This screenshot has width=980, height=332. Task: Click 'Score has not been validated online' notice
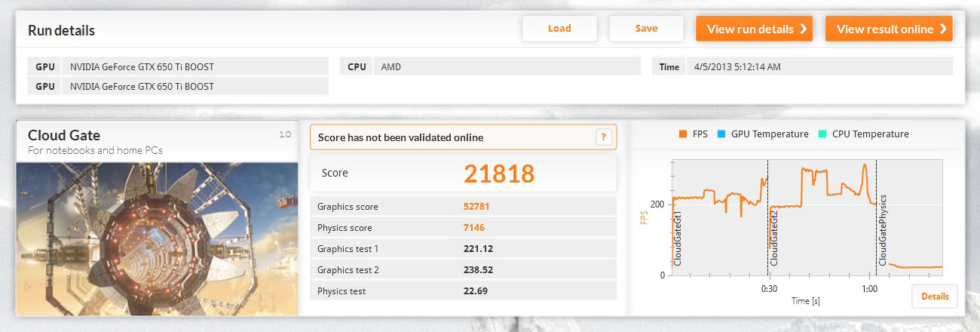point(463,137)
